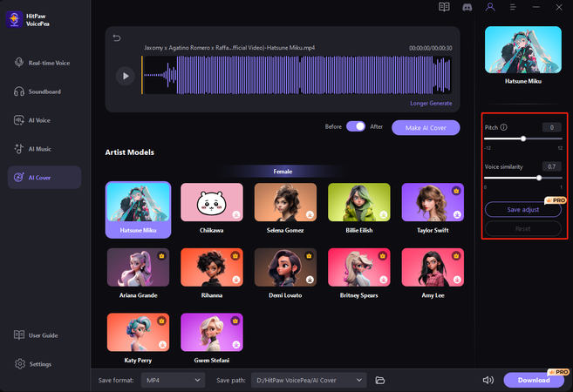573x392 pixels.
Task: Click the Pitch info icon
Action: coord(503,127)
